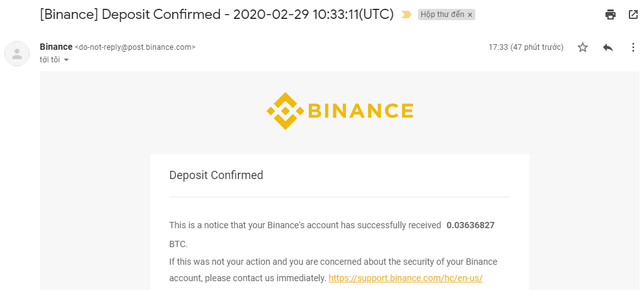Open the support.binance.com link

pos(405,278)
